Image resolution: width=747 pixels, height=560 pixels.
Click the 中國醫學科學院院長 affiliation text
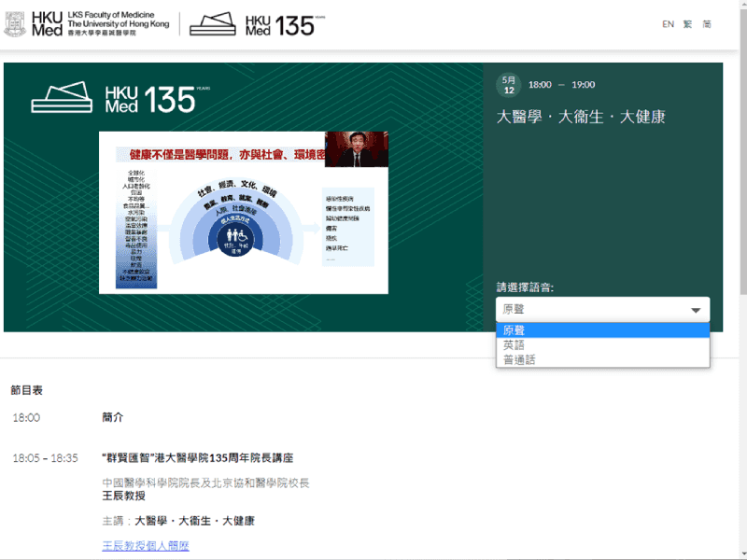(205, 483)
